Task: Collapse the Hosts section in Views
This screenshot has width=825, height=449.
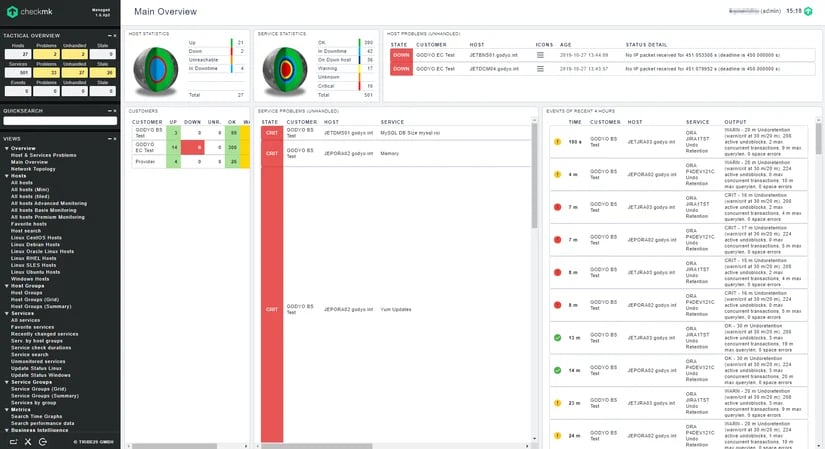Action: [x=7, y=176]
